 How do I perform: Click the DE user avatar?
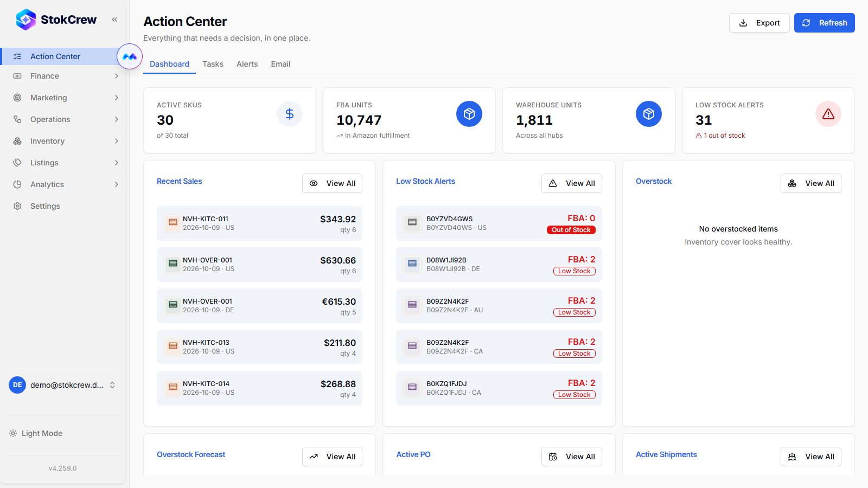(x=17, y=385)
